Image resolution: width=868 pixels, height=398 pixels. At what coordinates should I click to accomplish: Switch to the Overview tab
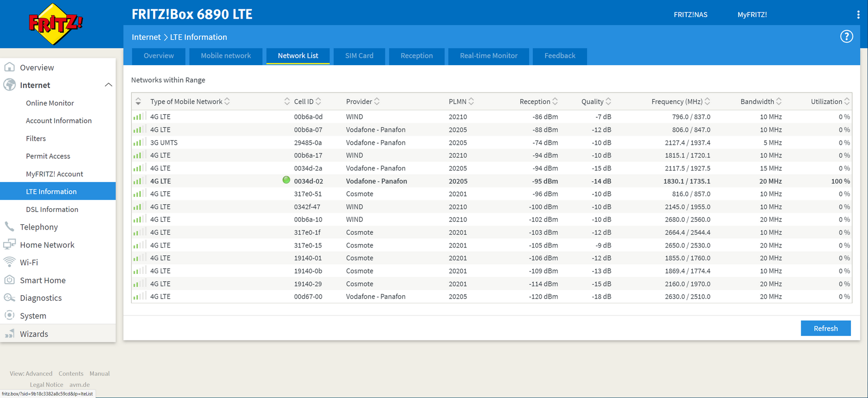(x=159, y=56)
